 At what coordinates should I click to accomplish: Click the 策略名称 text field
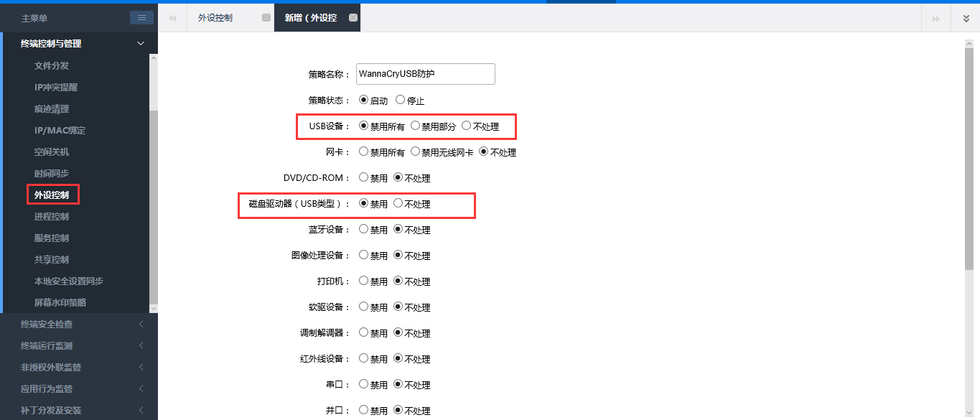point(425,74)
